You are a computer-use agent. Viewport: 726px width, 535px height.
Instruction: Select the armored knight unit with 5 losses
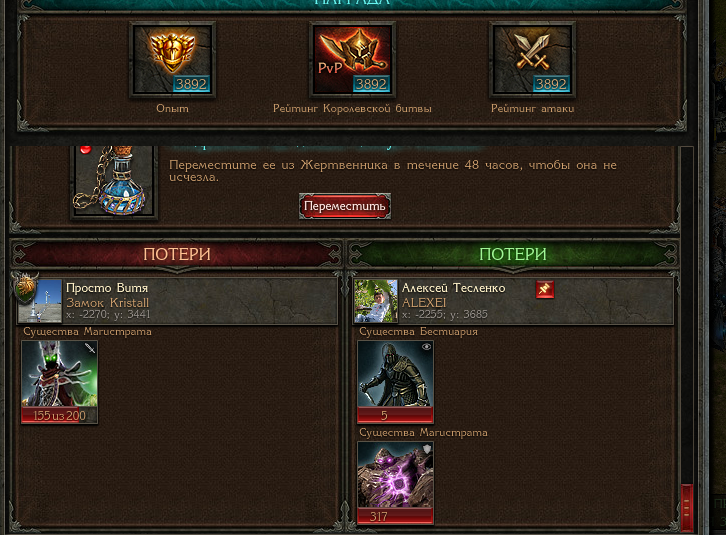click(395, 382)
